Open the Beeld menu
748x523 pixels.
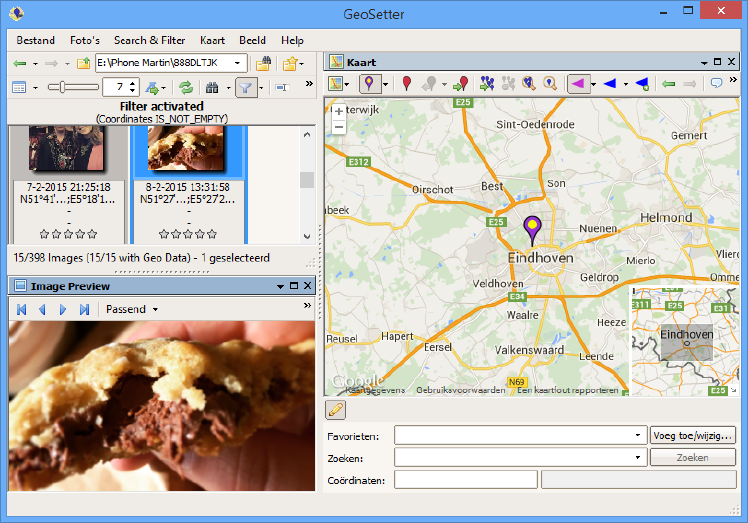(252, 40)
